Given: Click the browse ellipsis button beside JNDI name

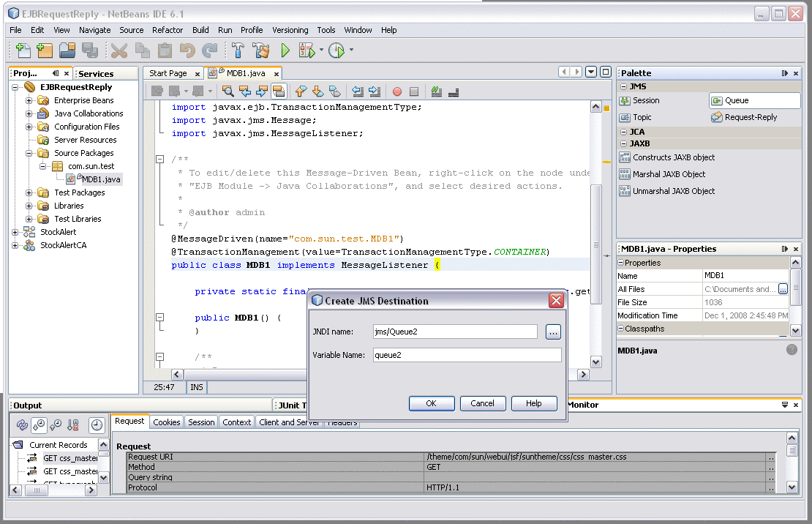Looking at the screenshot, I should pyautogui.click(x=553, y=332).
